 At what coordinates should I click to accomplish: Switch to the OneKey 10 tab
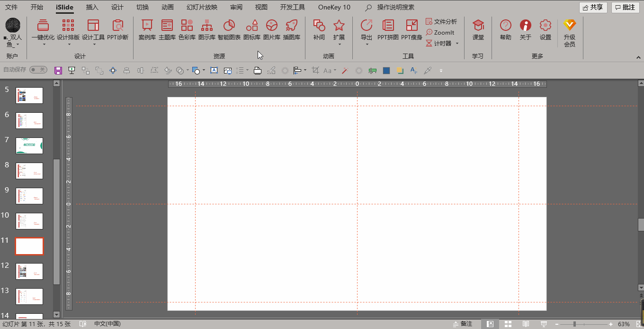pyautogui.click(x=334, y=7)
